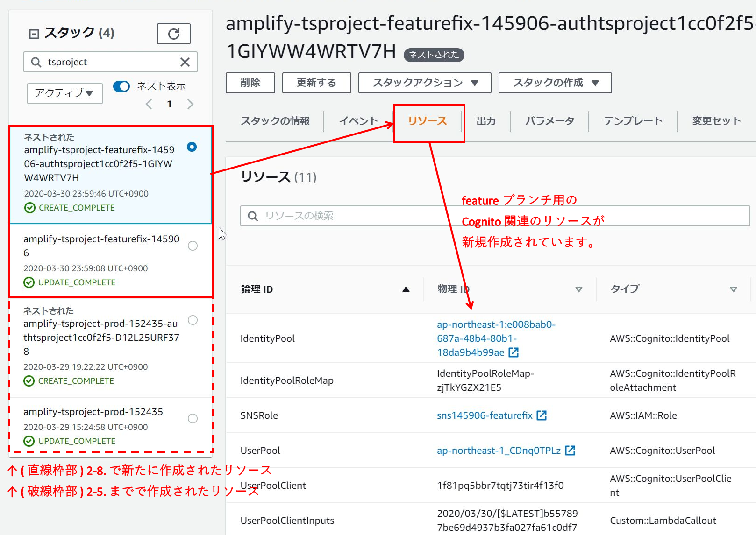Select amplify-tsproject-prod-152435 stack radio

tap(193, 418)
